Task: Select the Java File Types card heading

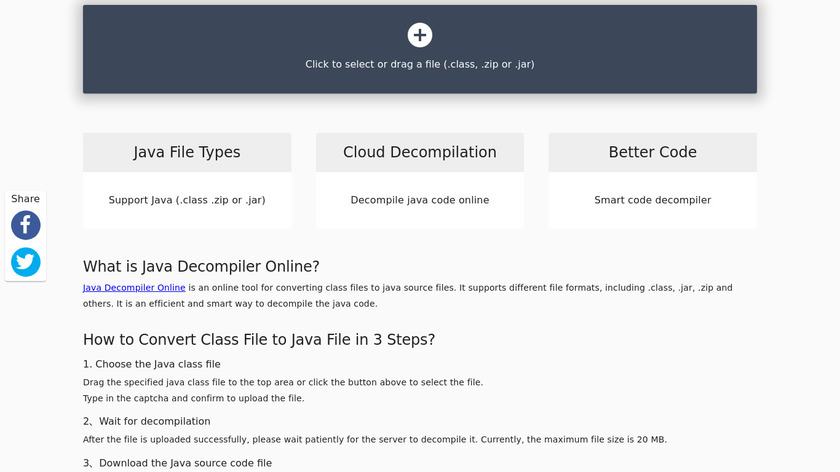Action: tap(187, 152)
